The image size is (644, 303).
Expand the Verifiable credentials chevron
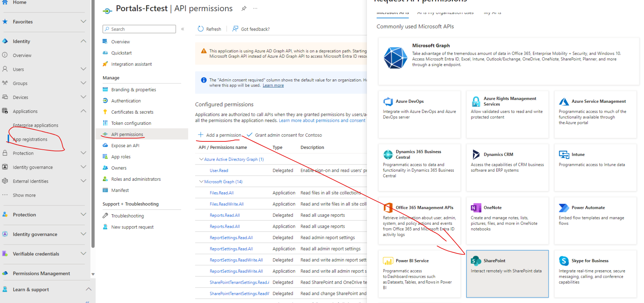pyautogui.click(x=83, y=254)
